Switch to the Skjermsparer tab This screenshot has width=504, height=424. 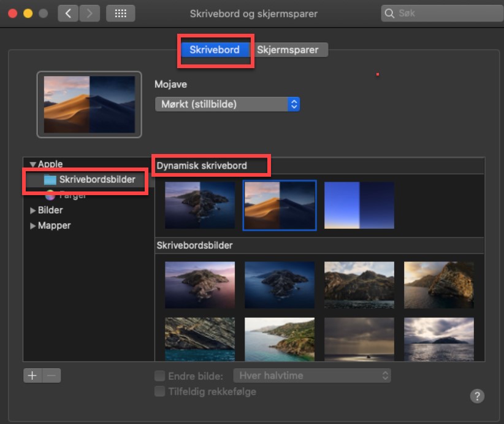tap(288, 50)
